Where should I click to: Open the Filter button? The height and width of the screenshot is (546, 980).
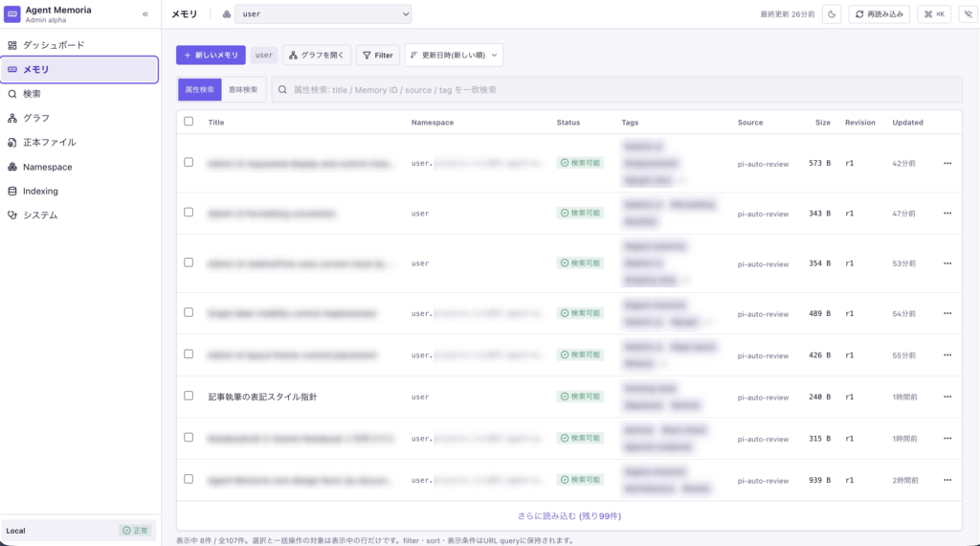click(378, 55)
